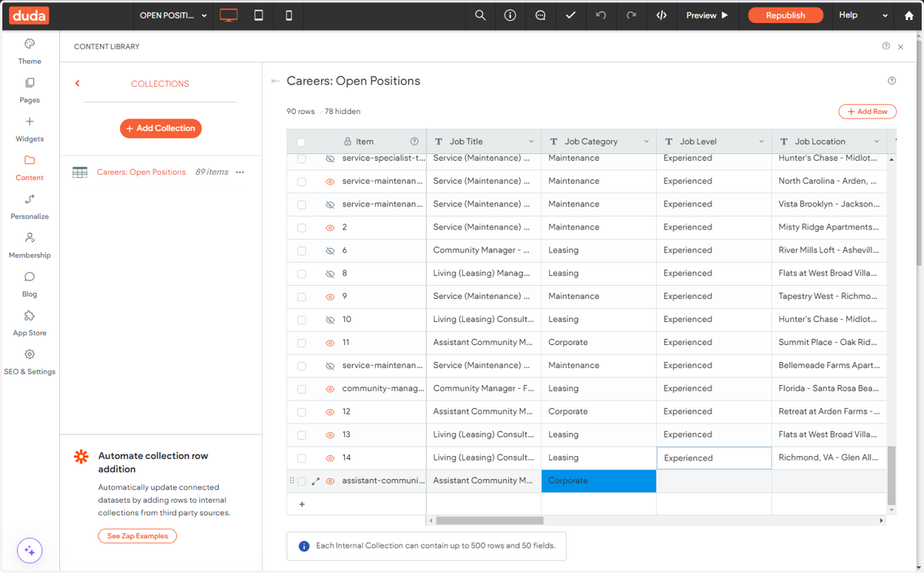Collapse the collection panel arrow icon

(276, 81)
